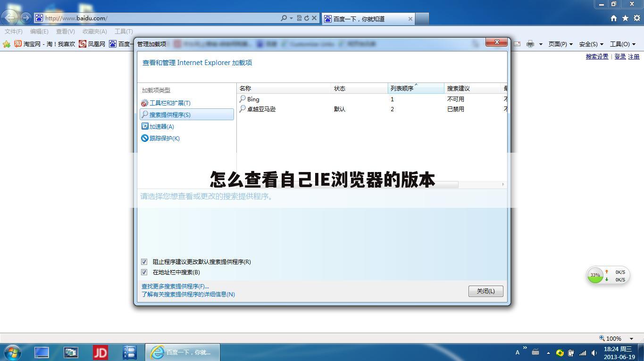Sort by the 状态 column header
Screen dimensions: 644x361
tap(360, 88)
